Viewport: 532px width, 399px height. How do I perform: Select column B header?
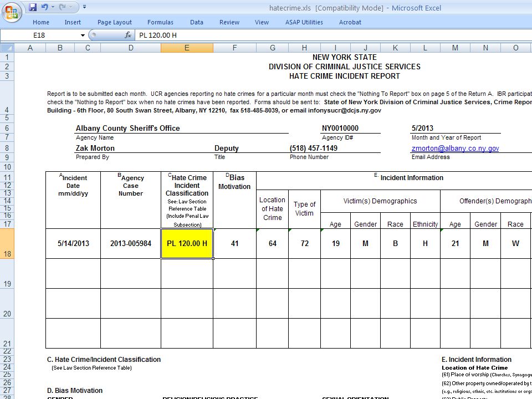pyautogui.click(x=60, y=48)
